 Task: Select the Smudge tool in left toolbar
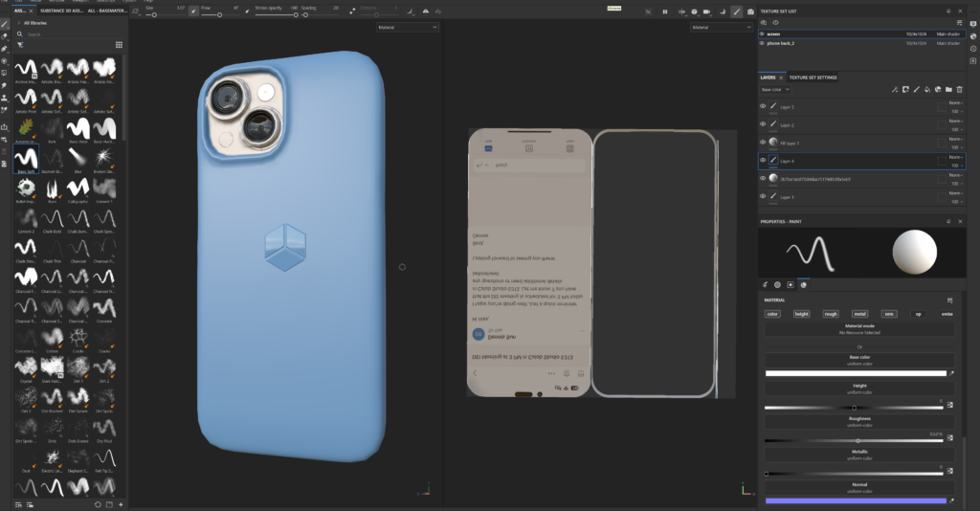pos(5,85)
